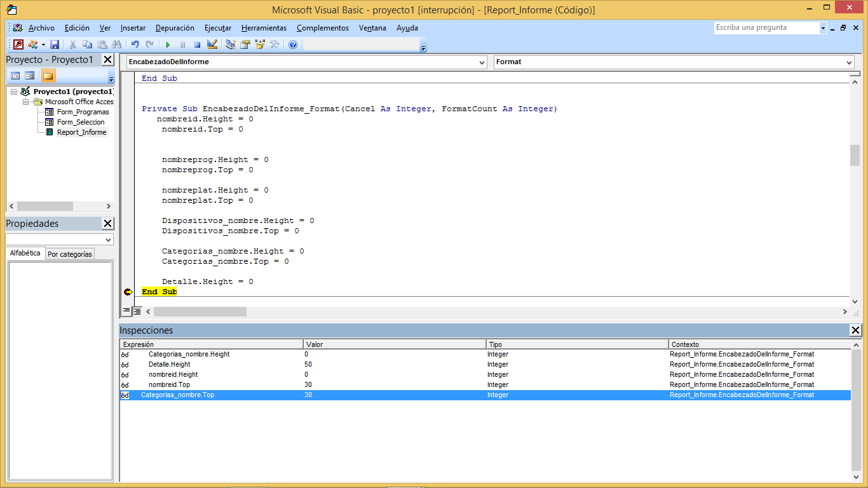Open the Depuración menu

175,28
